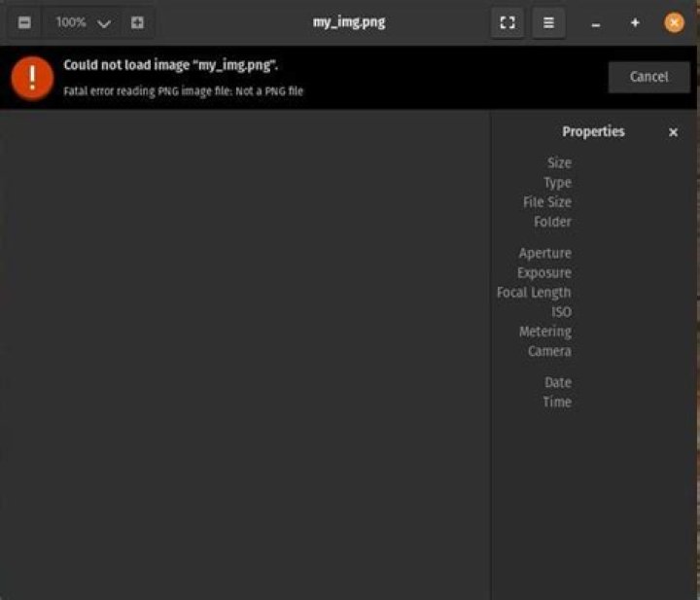Viewport: 700px width, 600px height.
Task: Select the 'Could not load image' message
Action: click(170, 65)
